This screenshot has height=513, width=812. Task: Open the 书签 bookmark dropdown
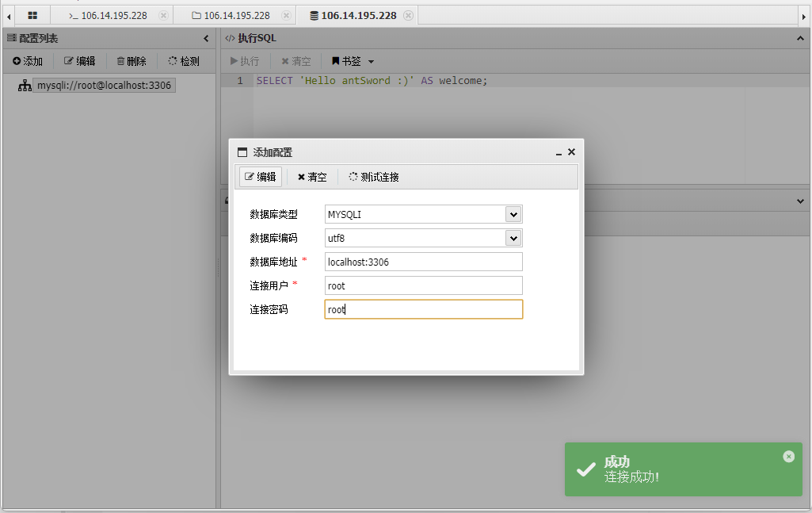point(353,61)
